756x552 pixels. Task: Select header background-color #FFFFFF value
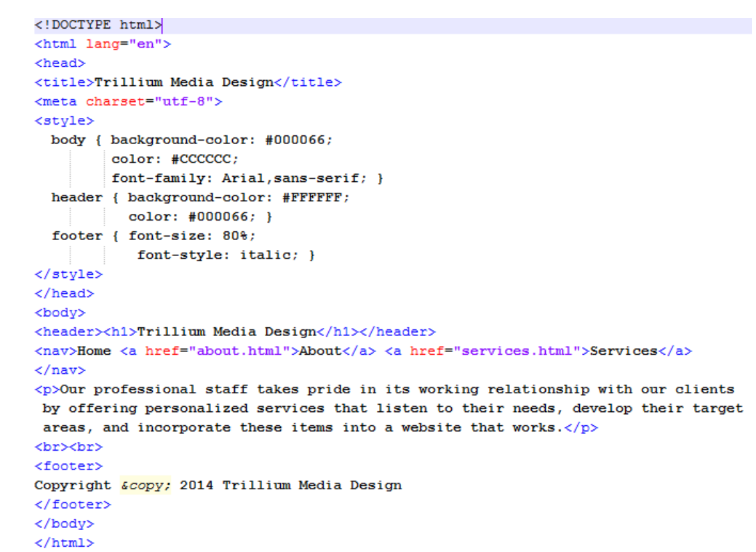[x=312, y=198]
